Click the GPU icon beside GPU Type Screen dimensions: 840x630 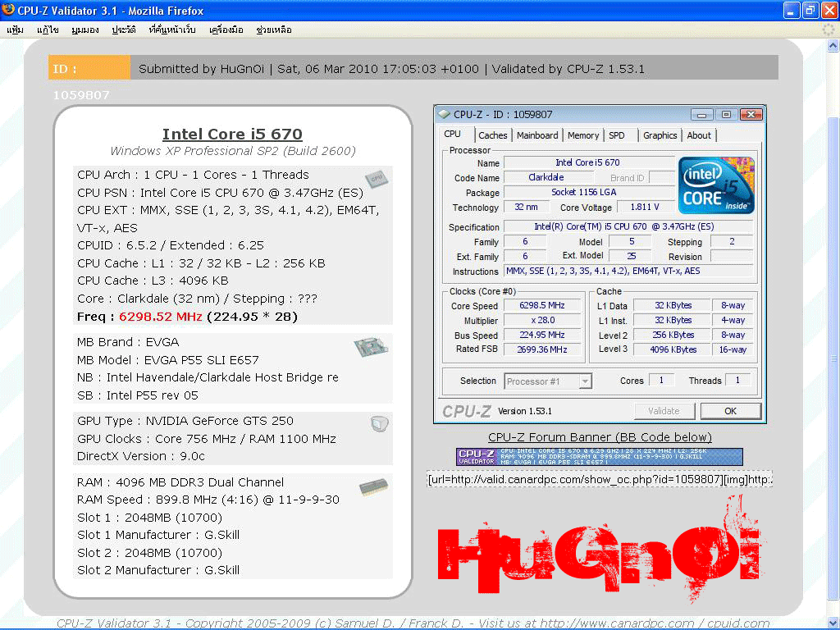(379, 424)
